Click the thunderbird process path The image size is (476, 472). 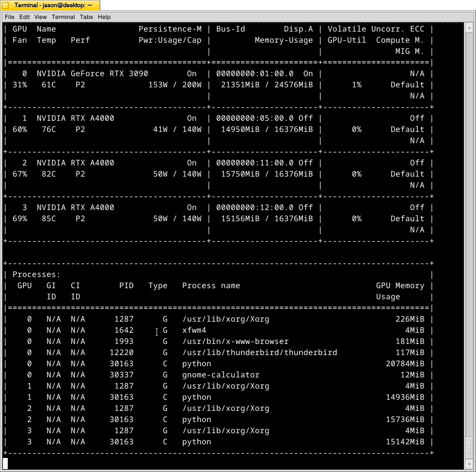[260, 352]
